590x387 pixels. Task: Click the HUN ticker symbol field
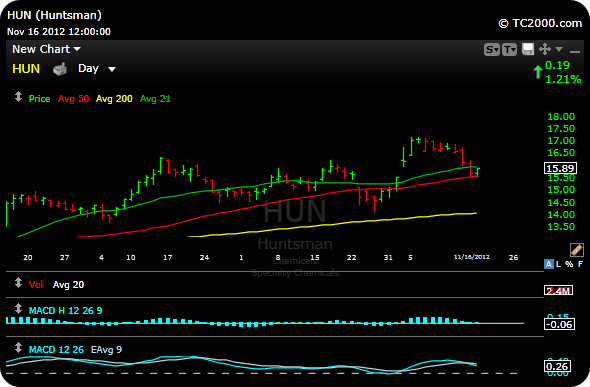point(26,69)
